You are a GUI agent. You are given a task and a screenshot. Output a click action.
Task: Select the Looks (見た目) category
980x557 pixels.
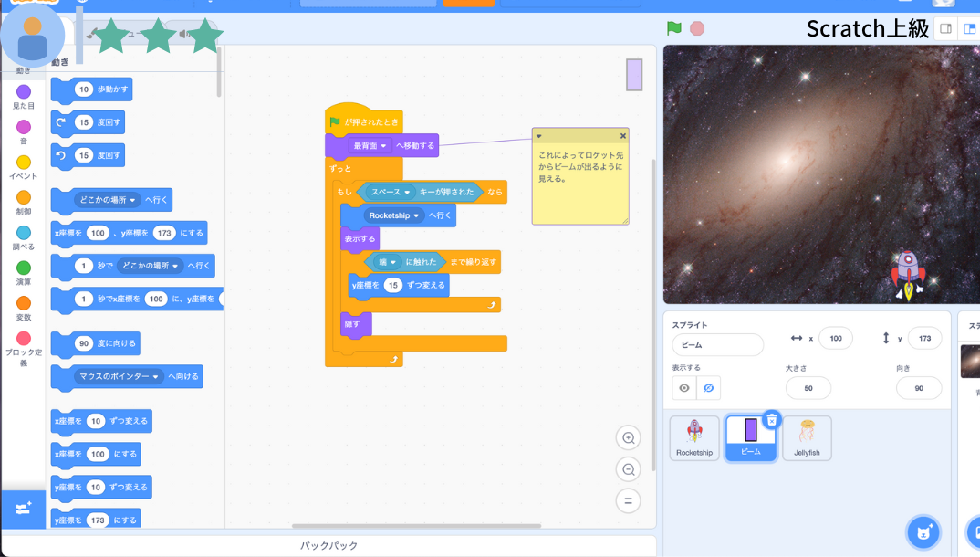[24, 97]
